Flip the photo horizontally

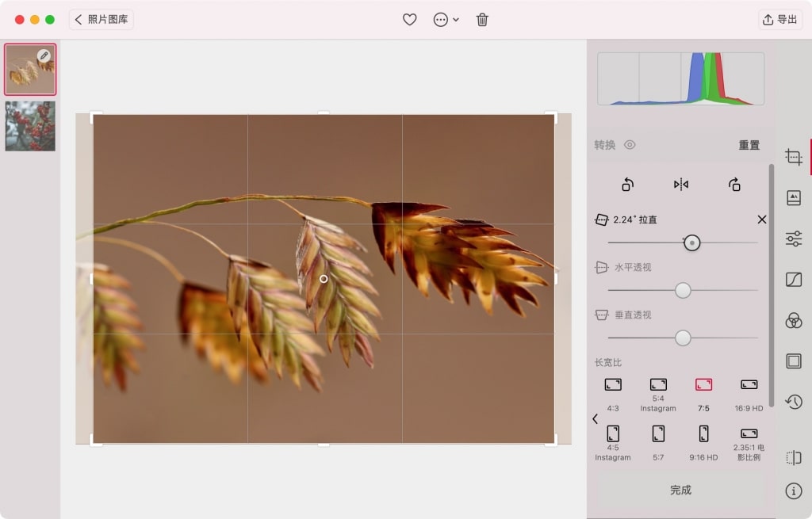coord(681,185)
